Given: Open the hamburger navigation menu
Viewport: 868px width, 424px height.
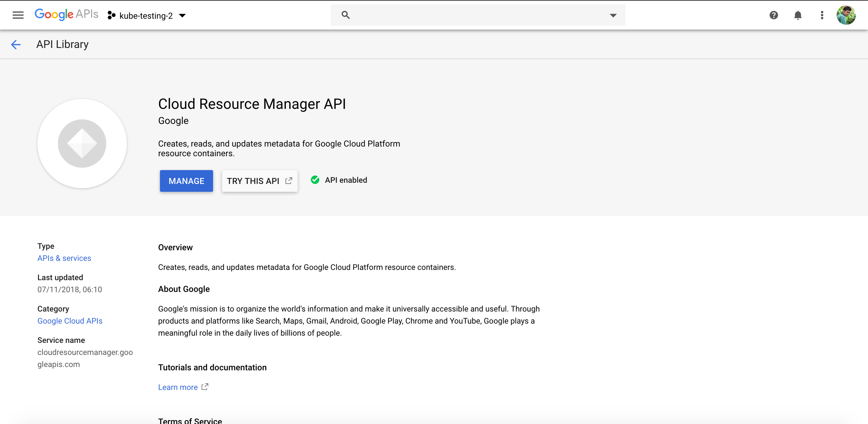Looking at the screenshot, I should [x=18, y=15].
